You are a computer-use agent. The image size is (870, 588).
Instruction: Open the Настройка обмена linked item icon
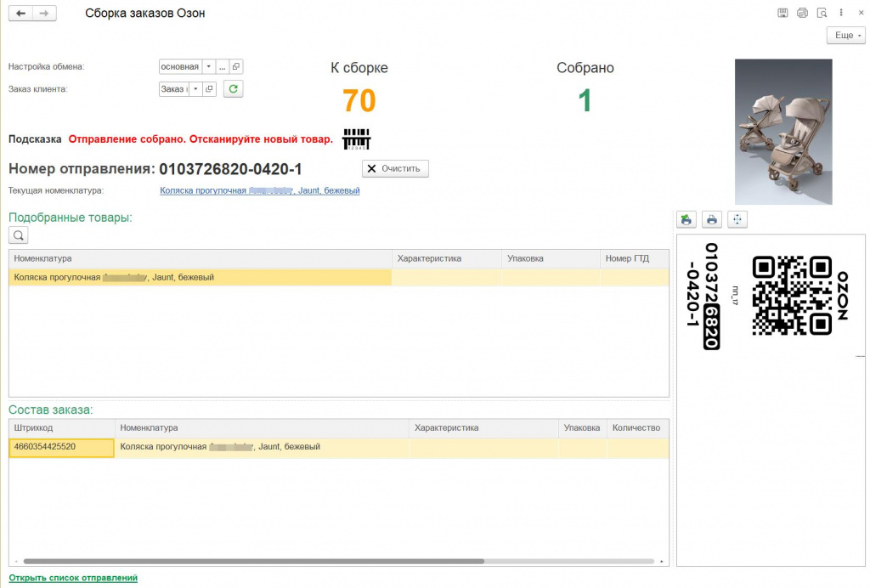(236, 66)
